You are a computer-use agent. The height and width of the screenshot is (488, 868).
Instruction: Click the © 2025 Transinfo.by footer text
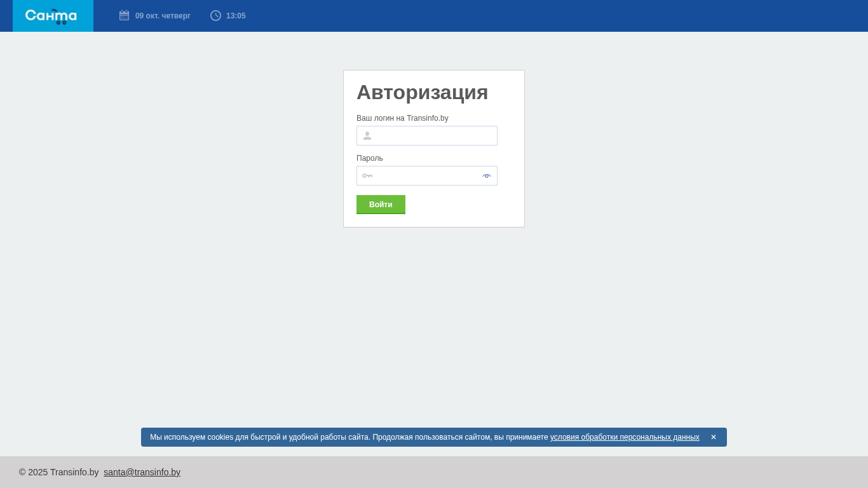59,472
